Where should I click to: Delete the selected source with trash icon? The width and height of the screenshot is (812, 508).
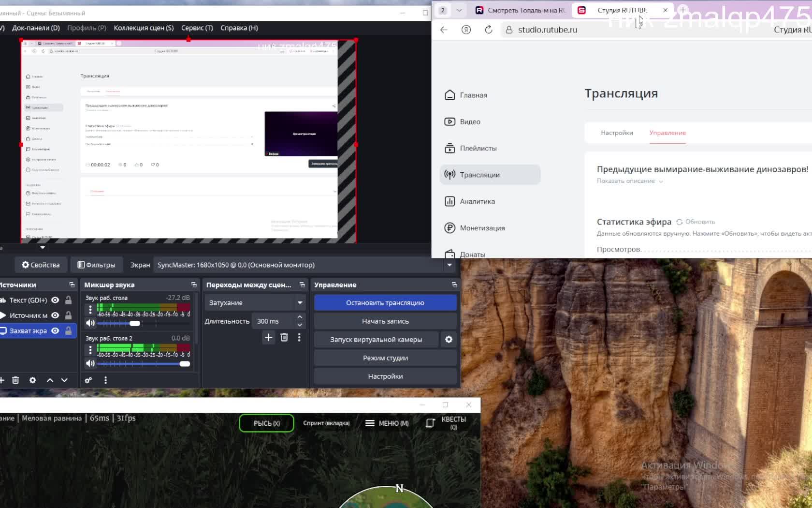tap(15, 380)
